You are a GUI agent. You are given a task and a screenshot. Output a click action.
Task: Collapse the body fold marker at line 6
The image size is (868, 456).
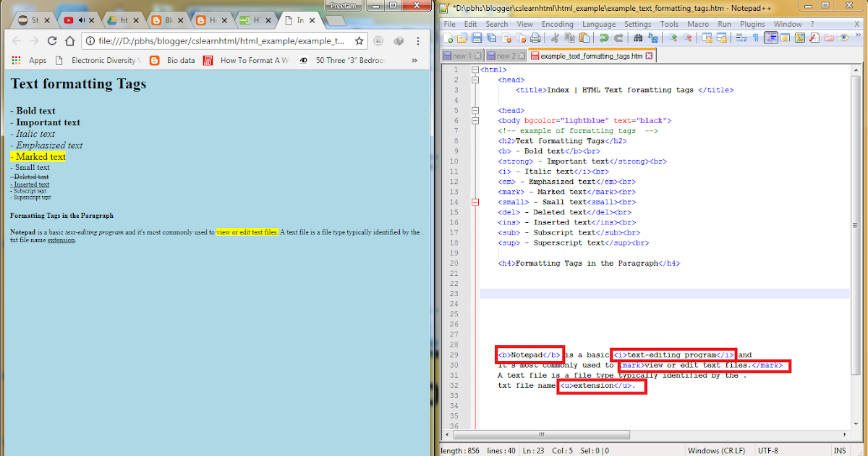coord(475,121)
